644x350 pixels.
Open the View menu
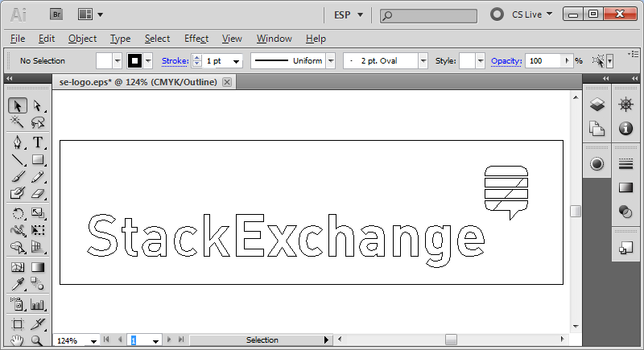232,39
